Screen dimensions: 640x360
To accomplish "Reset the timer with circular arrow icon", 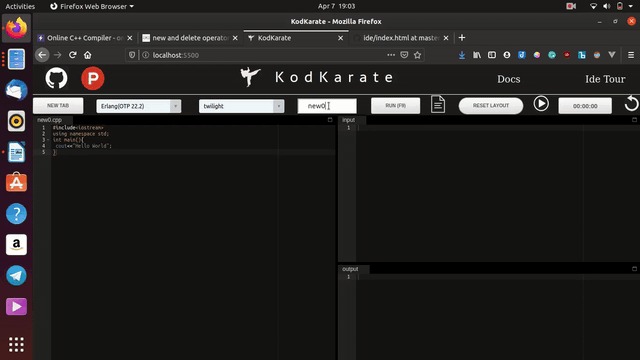I will point(631,104).
